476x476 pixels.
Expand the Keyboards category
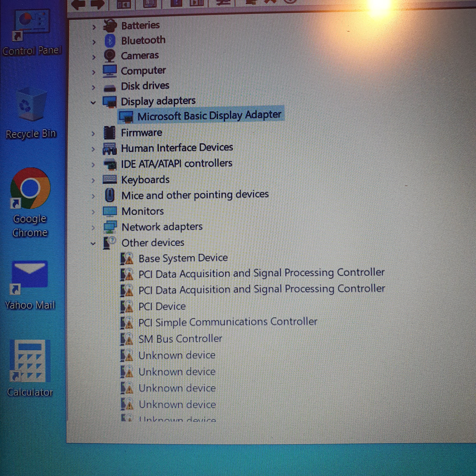click(x=93, y=181)
